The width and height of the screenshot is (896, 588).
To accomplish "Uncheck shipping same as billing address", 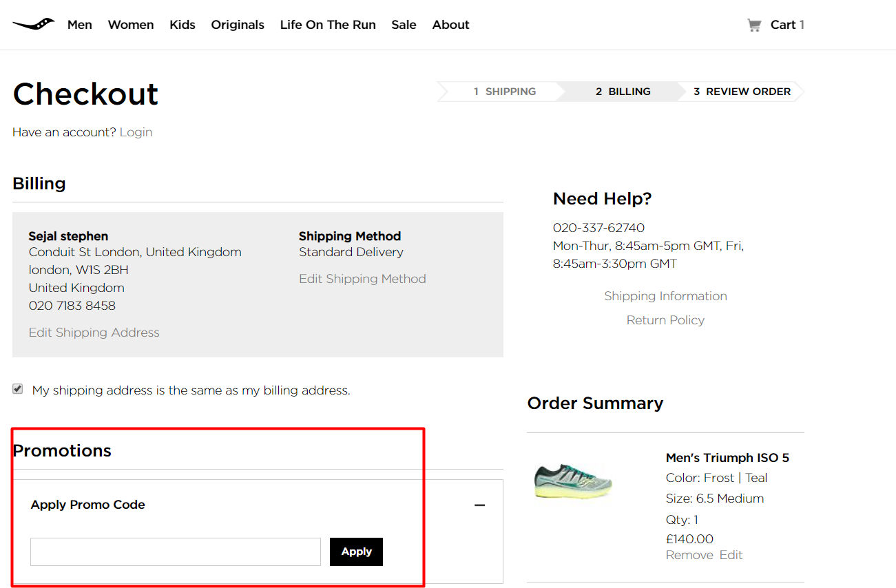I will tap(17, 388).
